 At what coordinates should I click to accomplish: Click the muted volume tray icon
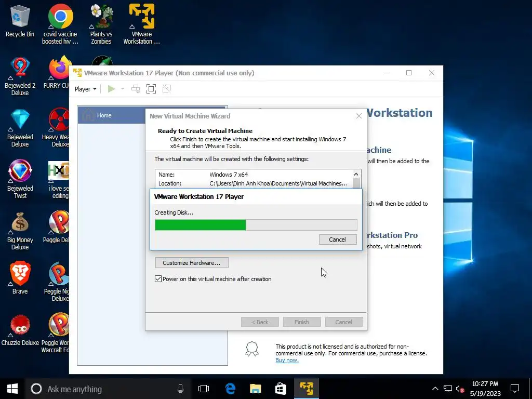[460, 389]
